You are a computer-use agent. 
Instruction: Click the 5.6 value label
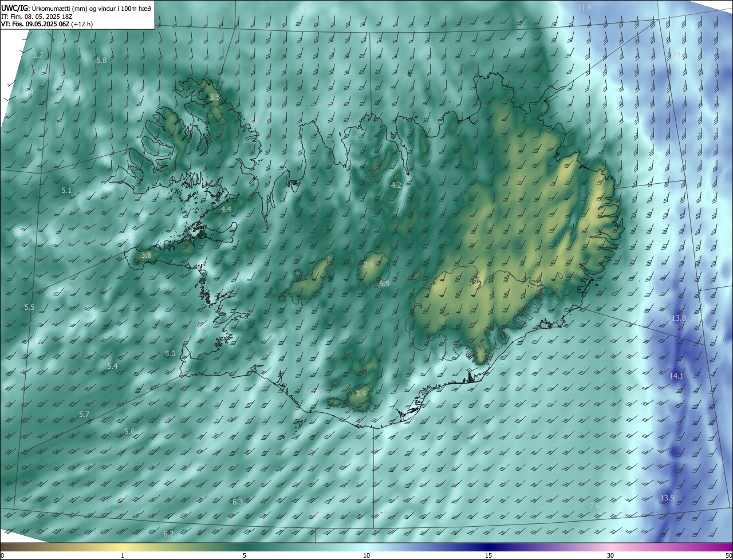pyautogui.click(x=129, y=432)
